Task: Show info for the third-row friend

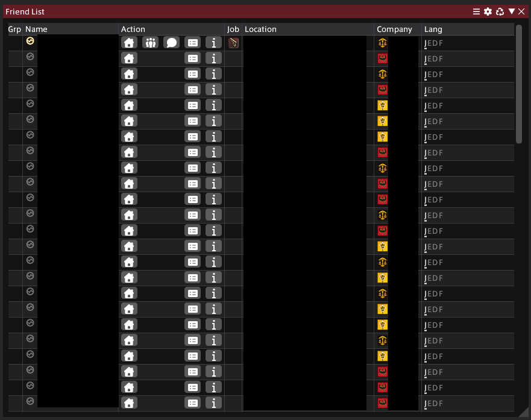Action: coord(214,74)
